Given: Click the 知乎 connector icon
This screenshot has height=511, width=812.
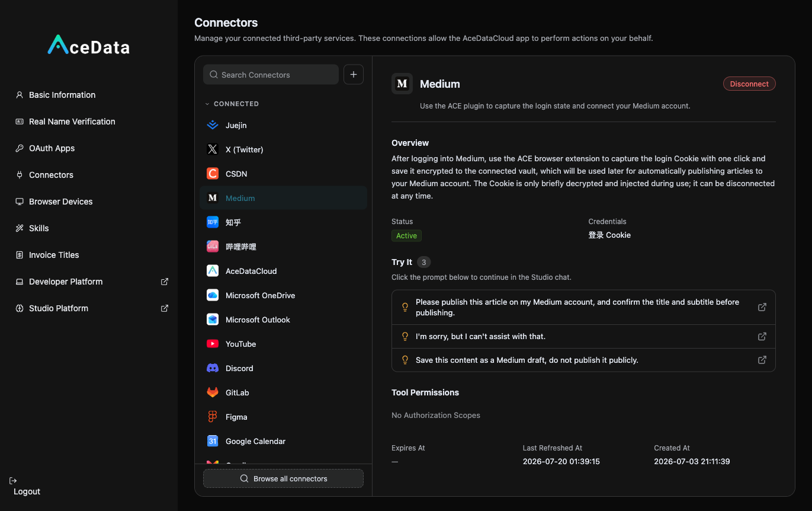Looking at the screenshot, I should pos(213,222).
